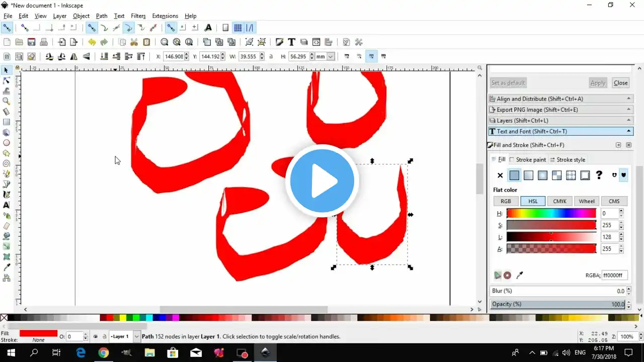Toggle snap to grid button
Screen dimensions: 644x362
click(x=238, y=28)
